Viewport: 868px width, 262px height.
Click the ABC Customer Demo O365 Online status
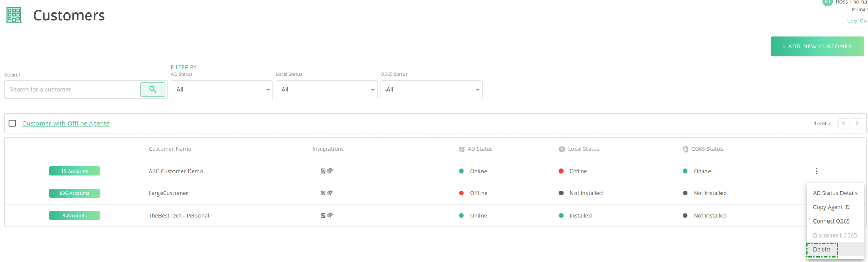[702, 171]
